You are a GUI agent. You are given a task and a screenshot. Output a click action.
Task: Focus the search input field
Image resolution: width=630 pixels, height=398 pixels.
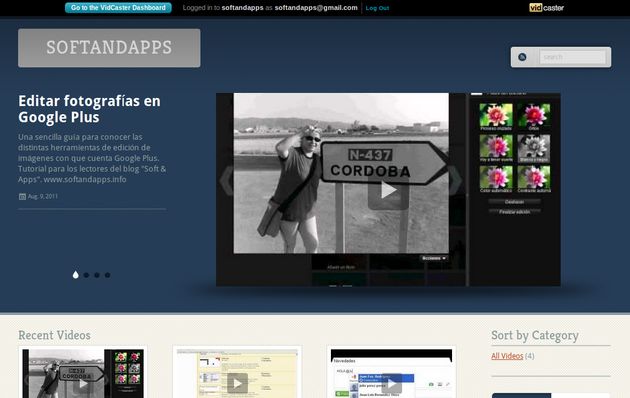point(572,57)
